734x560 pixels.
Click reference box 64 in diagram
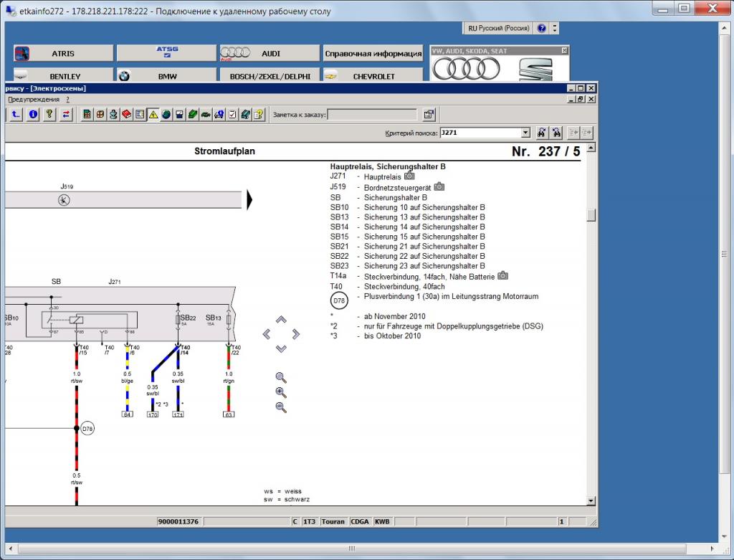(127, 414)
